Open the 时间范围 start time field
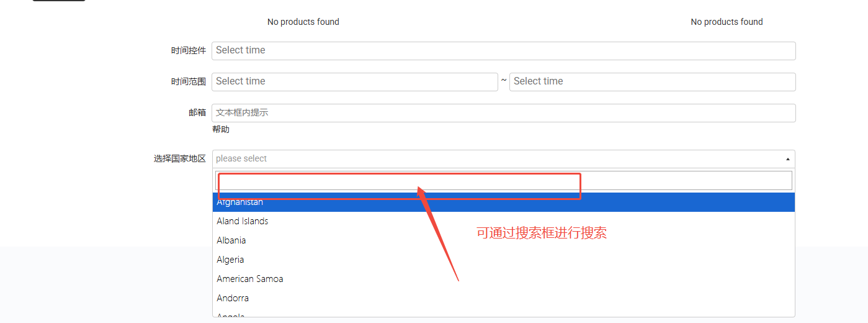This screenshot has height=323, width=868. tap(354, 82)
